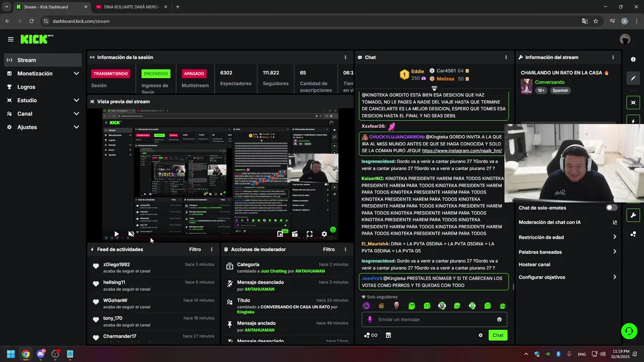Open the info icon in right toolbar

click(633, 59)
